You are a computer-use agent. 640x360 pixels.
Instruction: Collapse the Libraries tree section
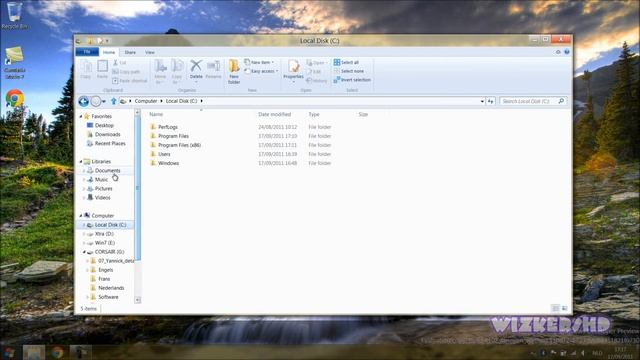point(81,162)
